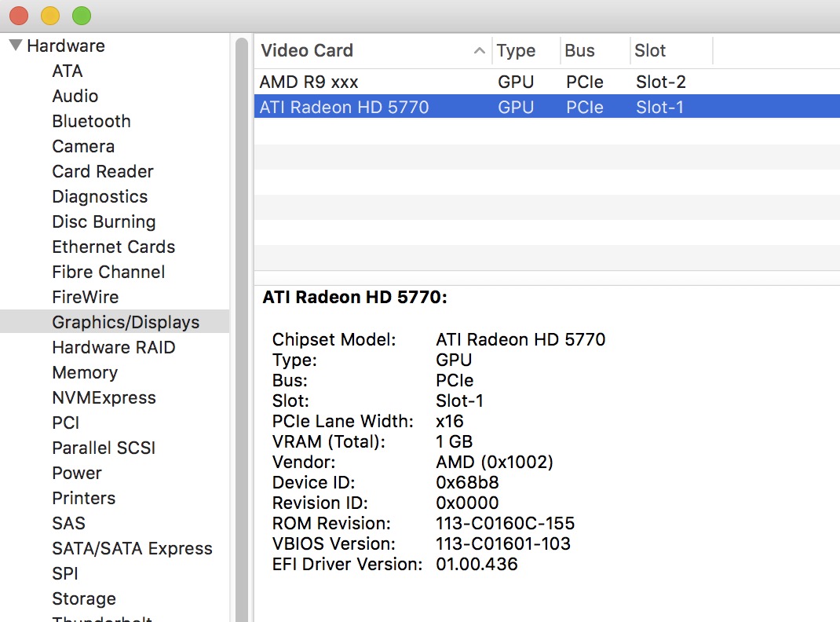Select the AMD R9 xxx row
840x622 pixels.
coord(546,82)
